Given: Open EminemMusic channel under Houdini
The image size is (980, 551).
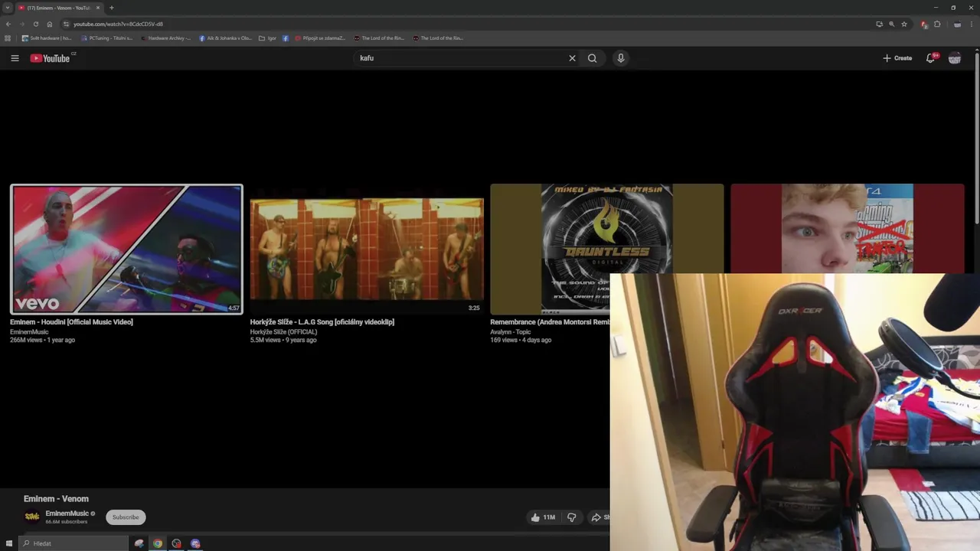Looking at the screenshot, I should pyautogui.click(x=29, y=332).
